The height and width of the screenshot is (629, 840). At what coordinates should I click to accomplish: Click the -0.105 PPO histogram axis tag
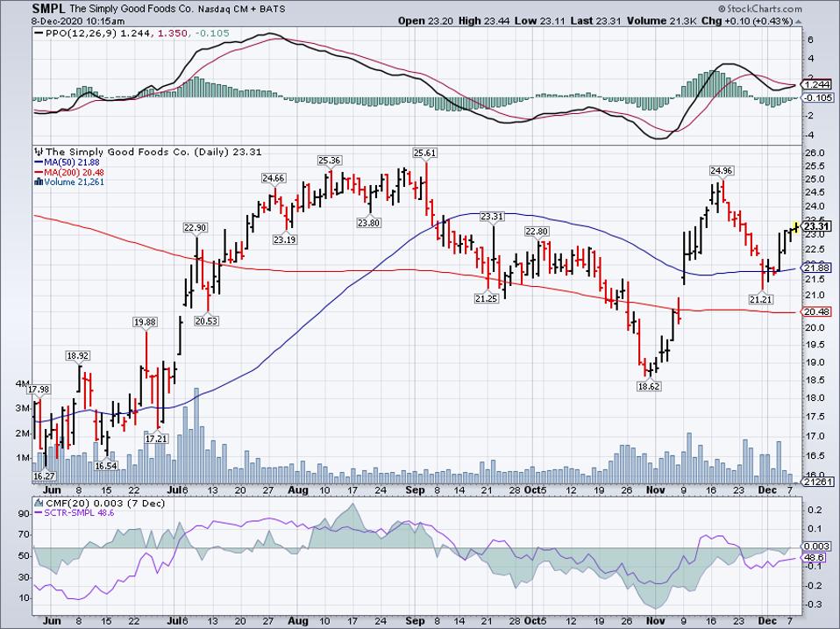coord(817,97)
